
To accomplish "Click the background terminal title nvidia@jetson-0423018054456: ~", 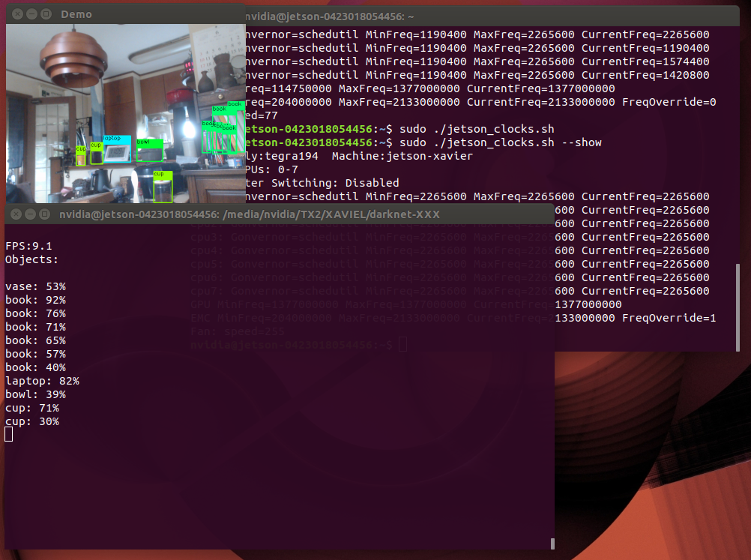I will tap(330, 16).
